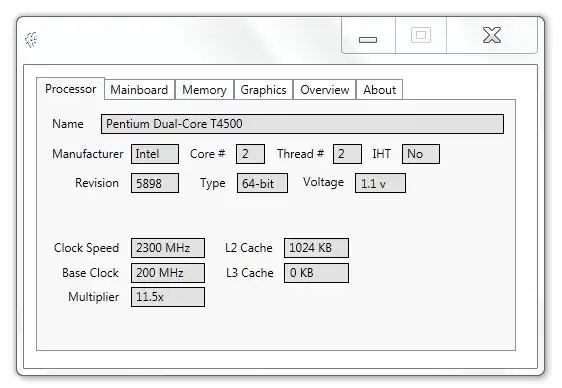Screen dimensions: 562x388
Task: Click the IHT field showing No
Action: pos(421,154)
